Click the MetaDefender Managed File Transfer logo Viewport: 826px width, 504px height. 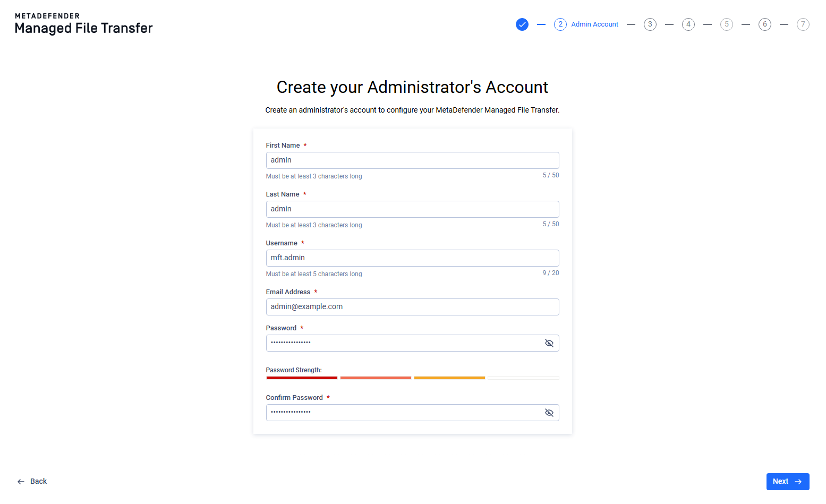84,24
